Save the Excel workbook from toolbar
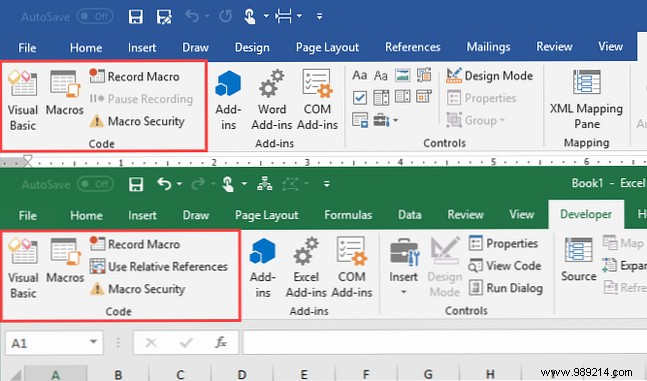The image size is (647, 381). click(x=136, y=184)
